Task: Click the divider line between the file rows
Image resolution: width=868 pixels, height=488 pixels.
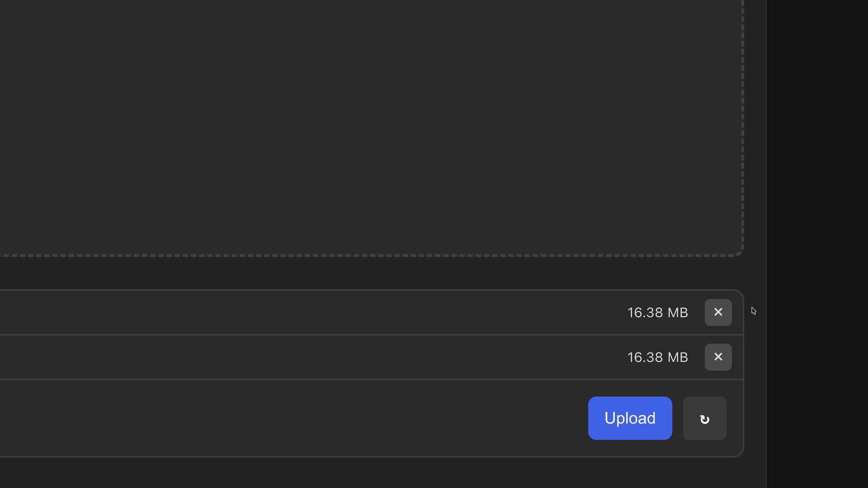Action: [362, 335]
